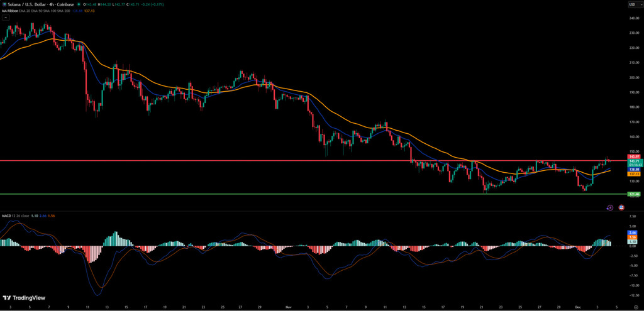Click the blue 2.66 MACD value label
644x311 pixels.
pyautogui.click(x=633, y=232)
